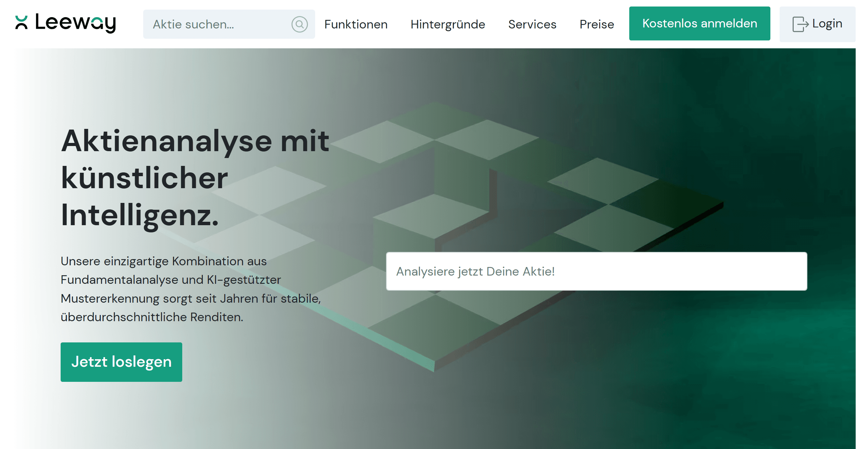Open the Hintergründe menu item
Screen dimensions: 868x449
click(x=447, y=24)
